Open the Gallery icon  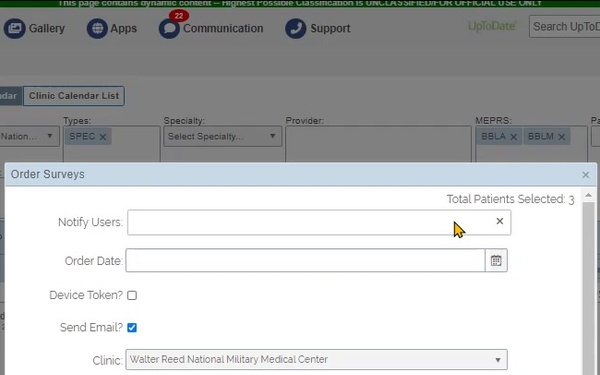15,28
